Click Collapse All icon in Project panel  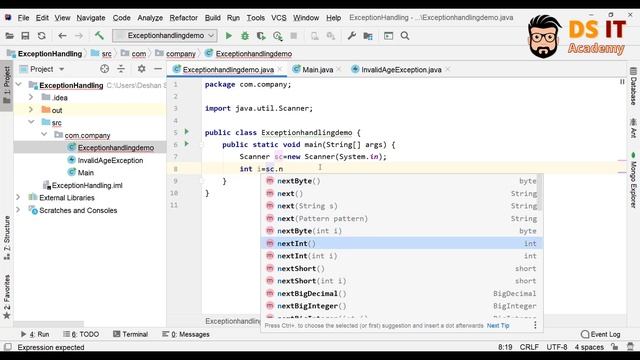[121, 69]
